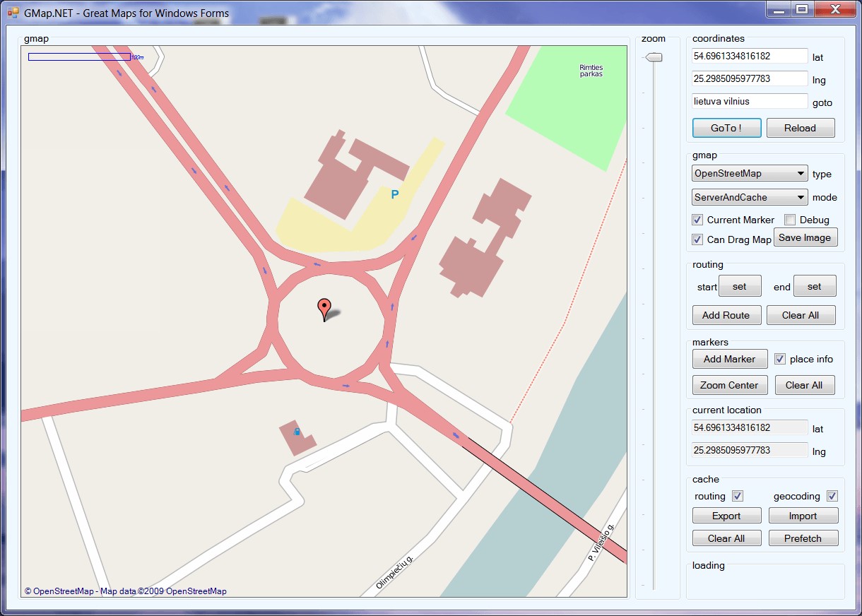Enable the Debug checkbox
862x616 pixels.
pos(790,220)
